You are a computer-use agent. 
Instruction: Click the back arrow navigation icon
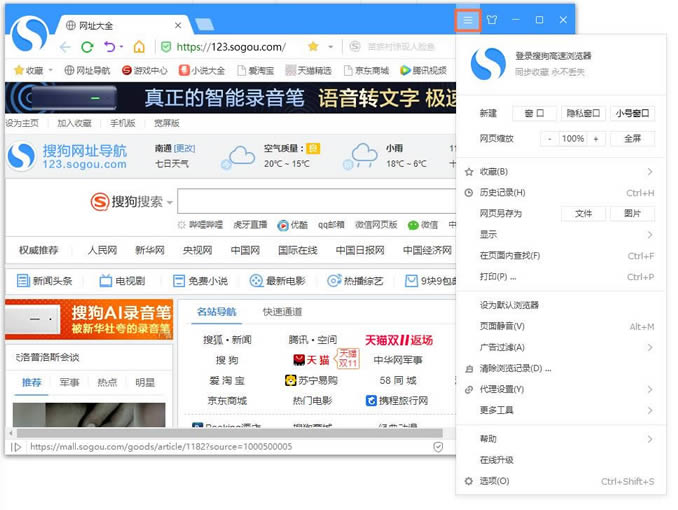click(x=65, y=47)
